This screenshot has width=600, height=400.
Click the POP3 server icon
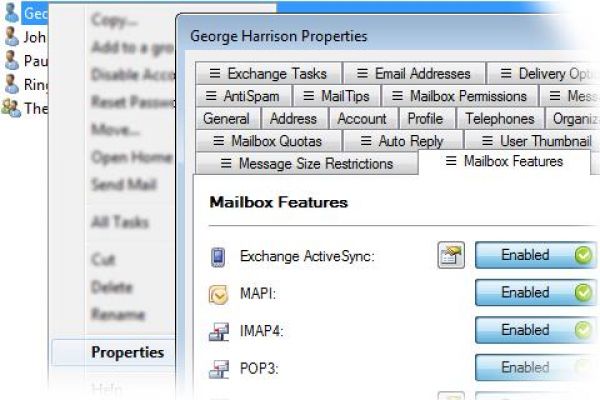[x=219, y=369]
